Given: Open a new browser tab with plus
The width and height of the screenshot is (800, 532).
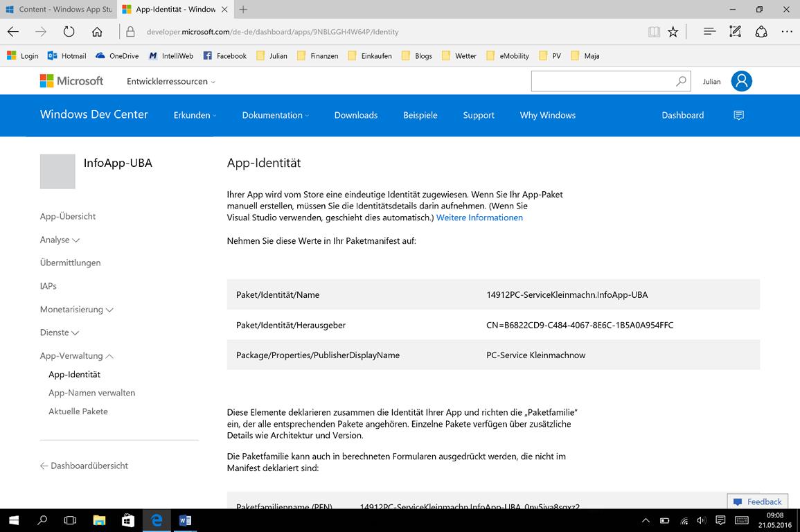Looking at the screenshot, I should (243, 9).
